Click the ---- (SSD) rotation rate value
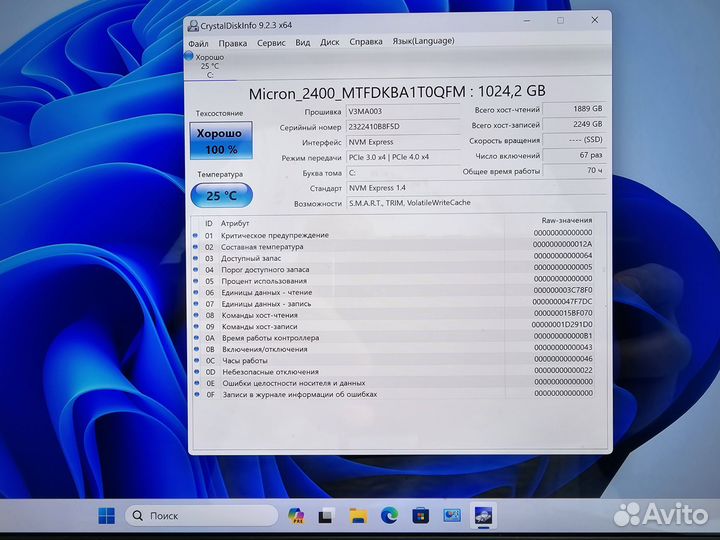The width and height of the screenshot is (720, 540). pyautogui.click(x=574, y=140)
